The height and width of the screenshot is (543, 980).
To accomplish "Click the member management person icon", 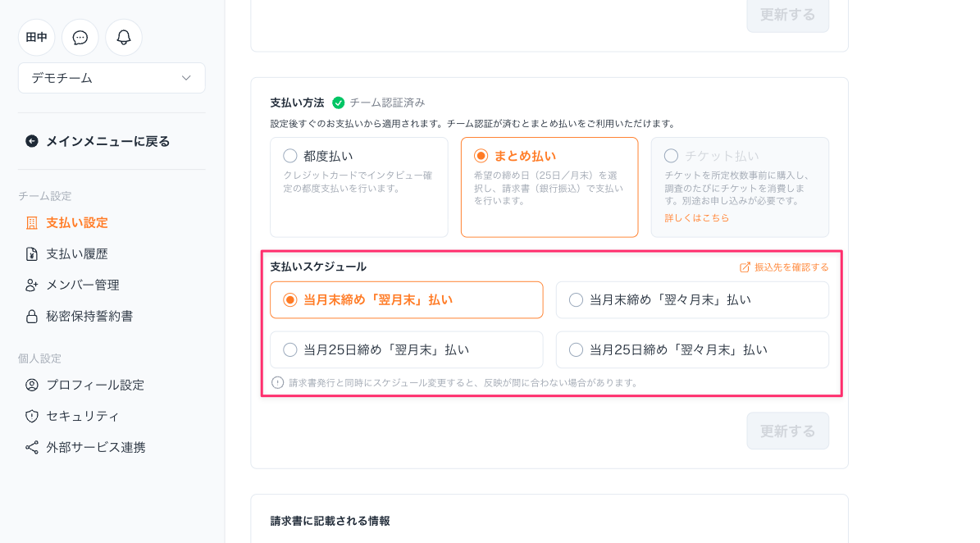I will (x=32, y=285).
